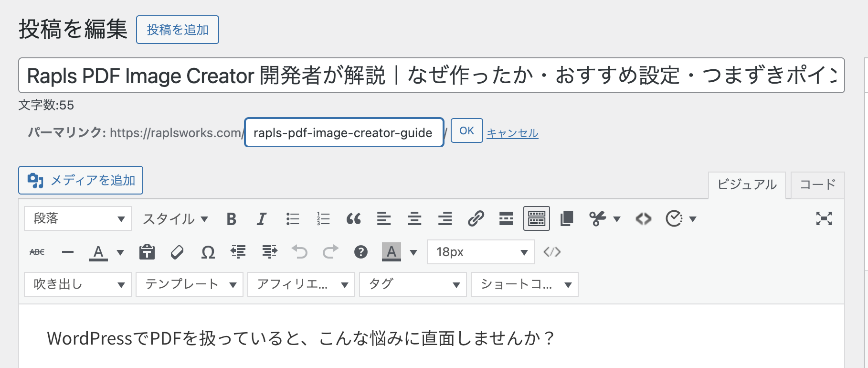Align text left

pyautogui.click(x=384, y=219)
